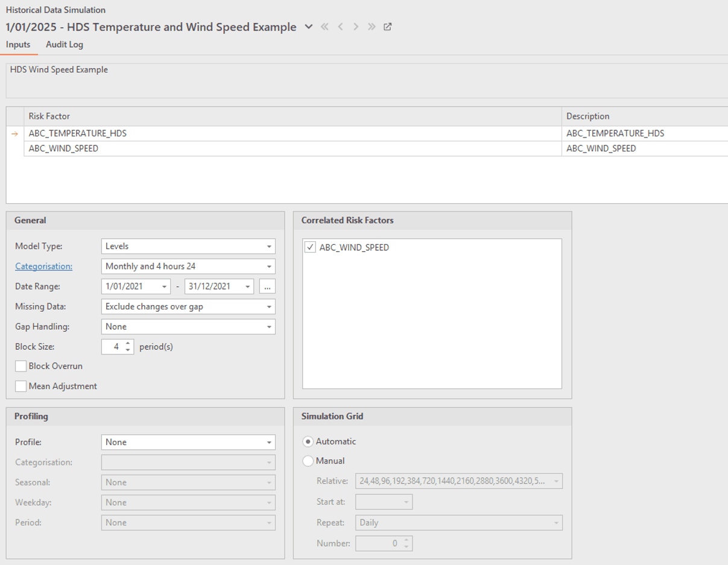Switch to the Audit Log tab

pyautogui.click(x=65, y=45)
